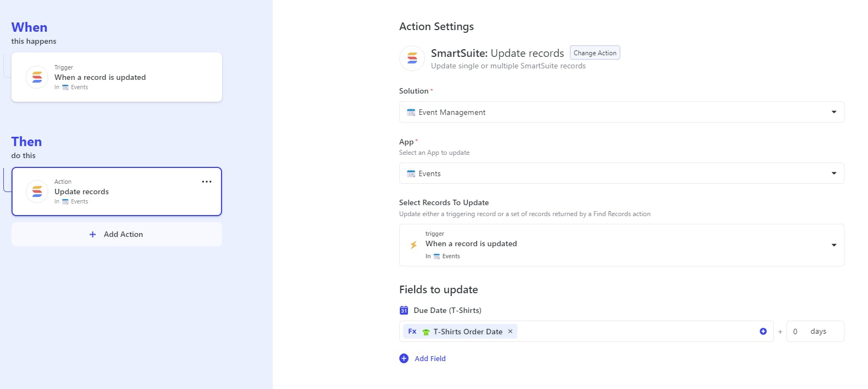Click Events app icon in records selector

(x=437, y=256)
